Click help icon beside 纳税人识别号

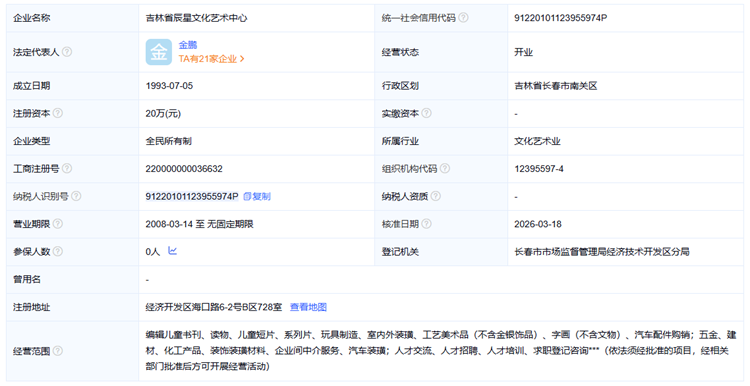(x=76, y=196)
